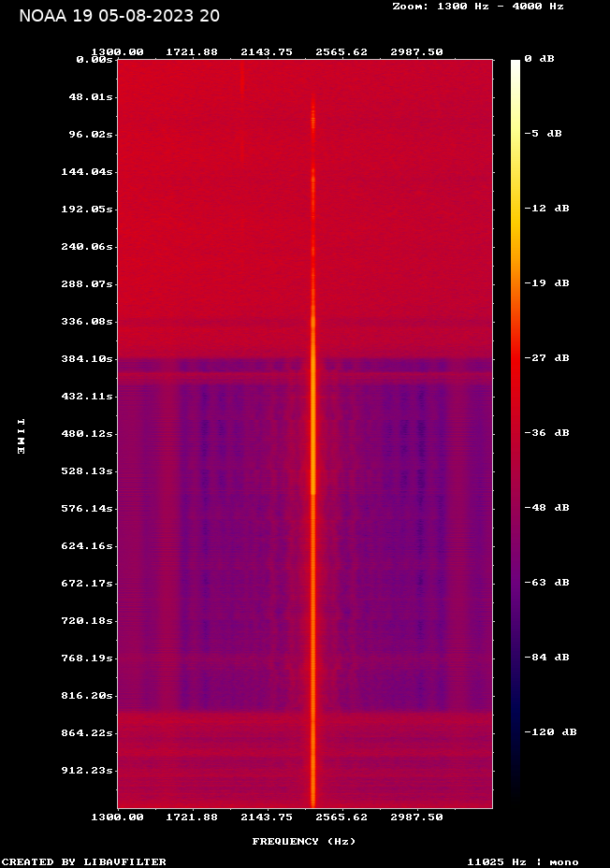
Task: Click the top 2987.50 frequency tick label
Action: [x=417, y=52]
